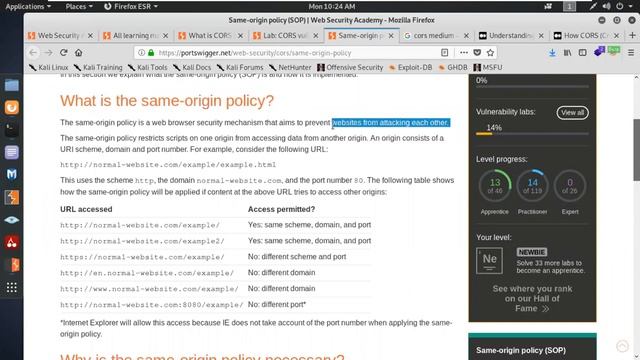Open Kali Tools bookmark
Screen dimensions: 640x360
coord(147,67)
